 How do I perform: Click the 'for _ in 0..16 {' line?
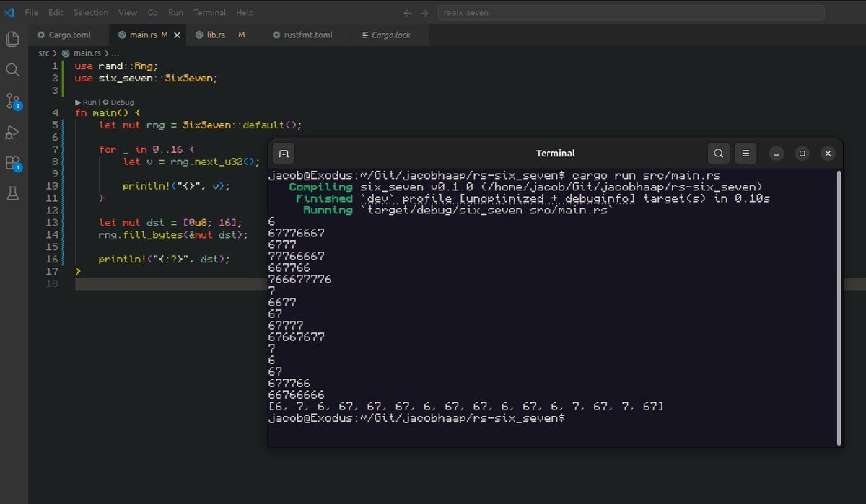click(147, 149)
